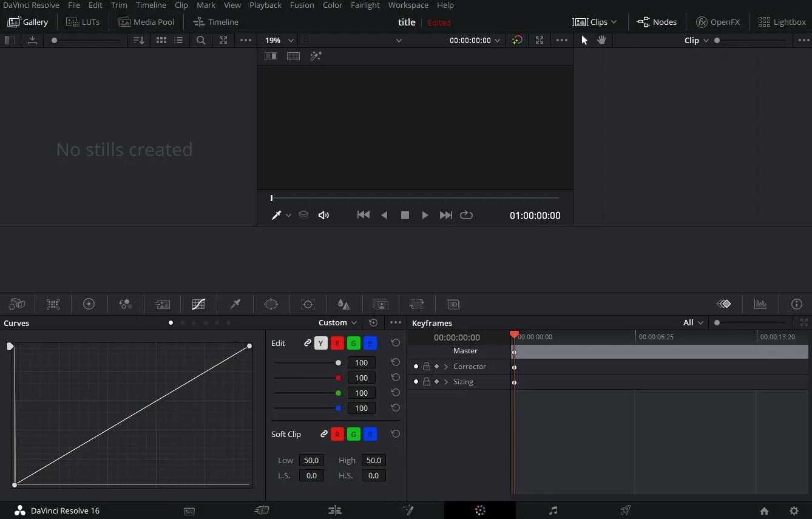Open the Information palette

[x=797, y=304]
